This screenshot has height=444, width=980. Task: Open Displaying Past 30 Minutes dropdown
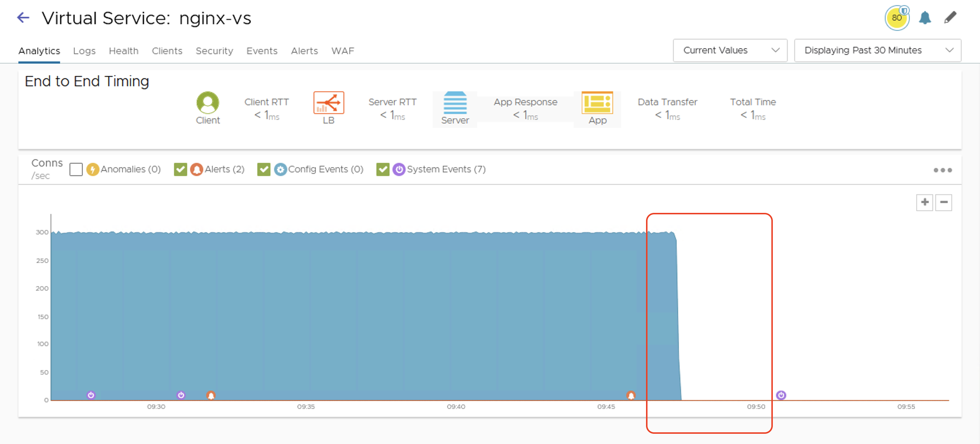(x=877, y=50)
